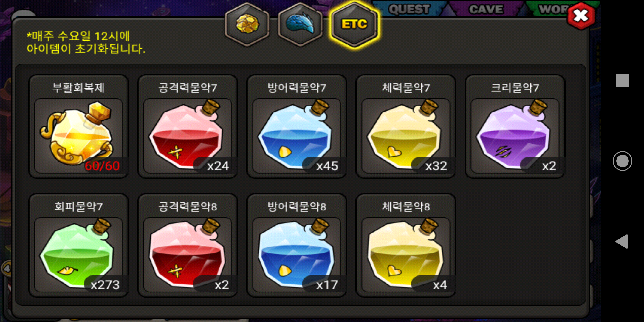Tap the Android home circle button
644x322 pixels.
(x=622, y=161)
